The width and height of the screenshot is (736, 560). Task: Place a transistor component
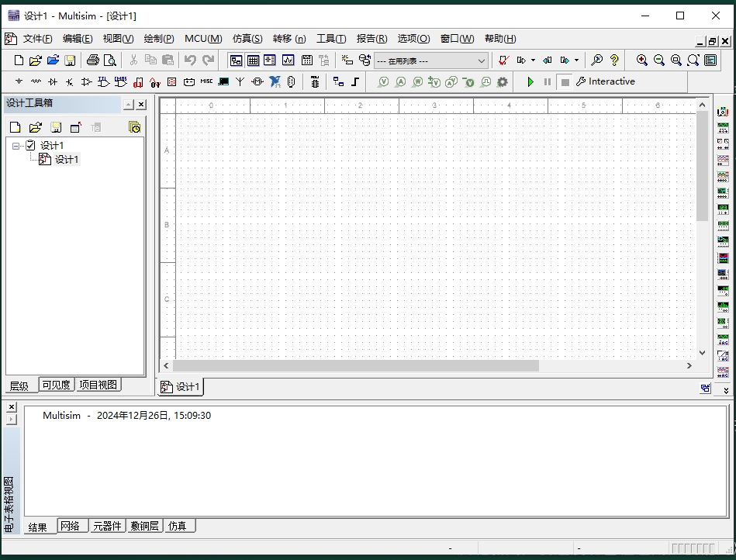(x=70, y=81)
